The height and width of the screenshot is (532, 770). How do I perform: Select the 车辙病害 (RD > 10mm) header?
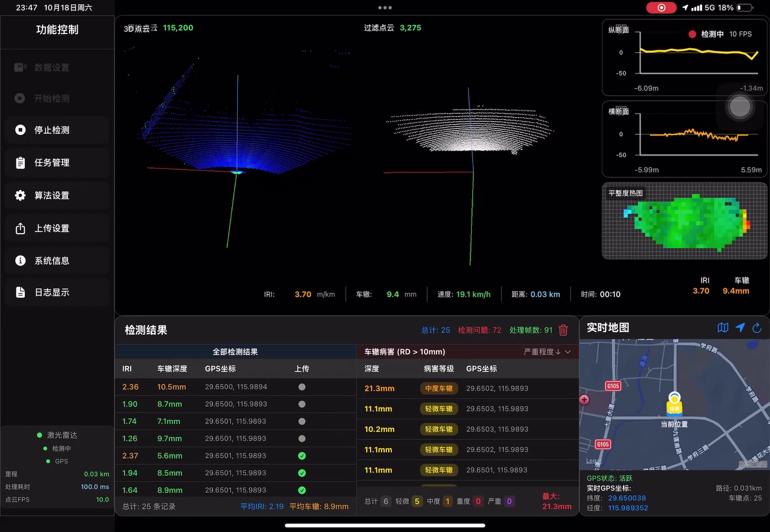coord(405,352)
